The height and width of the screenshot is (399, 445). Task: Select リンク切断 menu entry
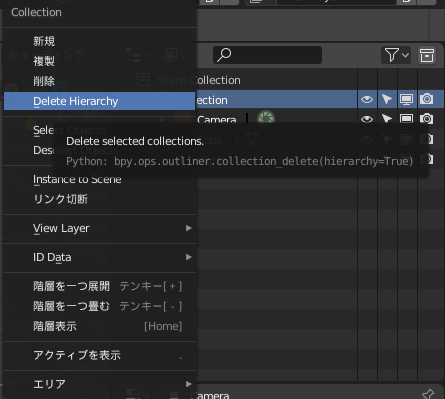(x=99, y=199)
